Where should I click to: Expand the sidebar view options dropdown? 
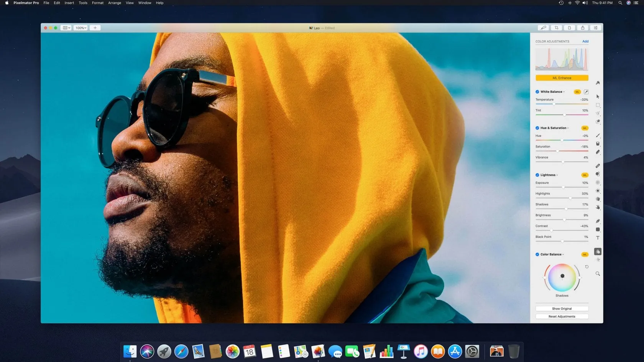coord(66,28)
